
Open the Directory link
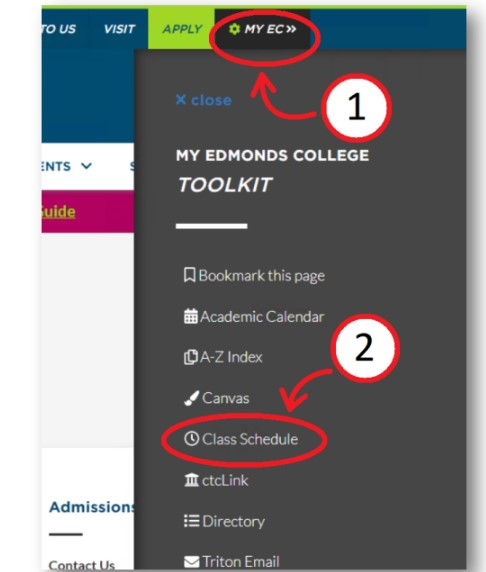pos(224,521)
